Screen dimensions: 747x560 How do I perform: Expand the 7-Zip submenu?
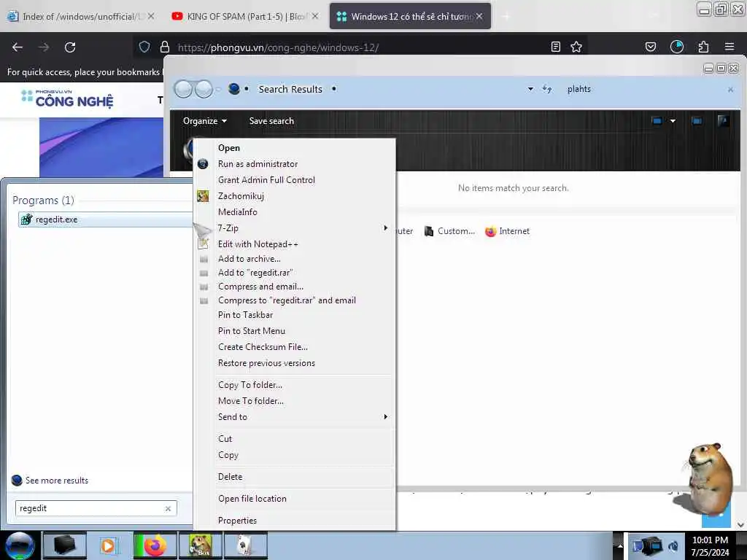[295, 228]
